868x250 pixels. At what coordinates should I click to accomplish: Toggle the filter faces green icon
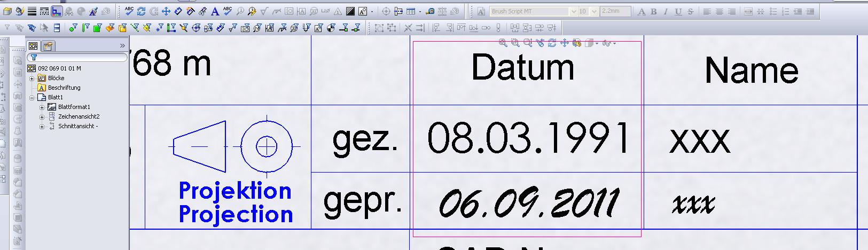tap(98, 28)
